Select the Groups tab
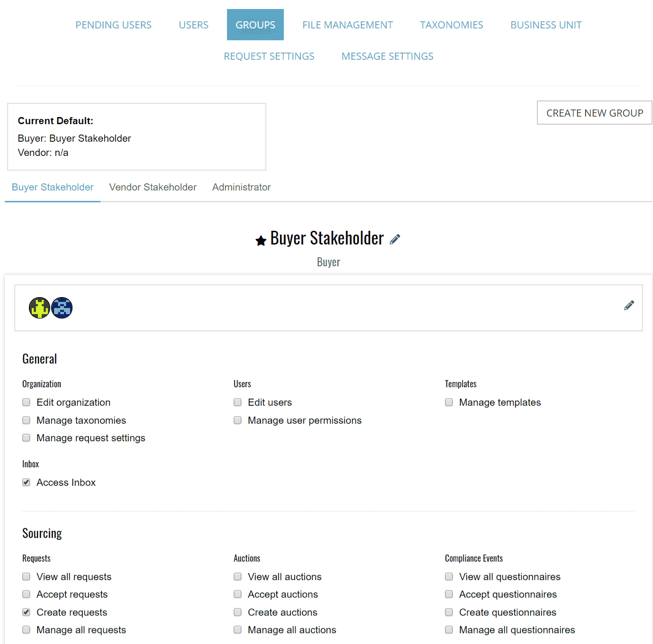 click(255, 25)
